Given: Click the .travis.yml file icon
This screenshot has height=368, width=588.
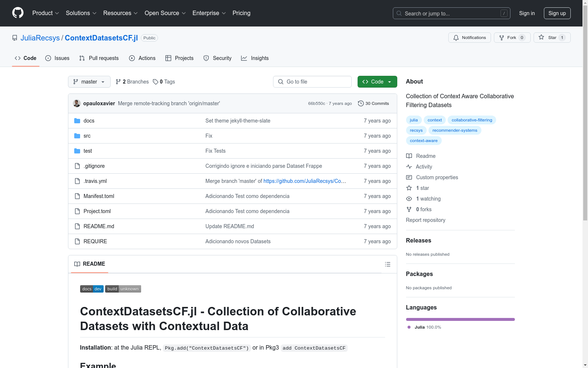Looking at the screenshot, I should (77, 181).
